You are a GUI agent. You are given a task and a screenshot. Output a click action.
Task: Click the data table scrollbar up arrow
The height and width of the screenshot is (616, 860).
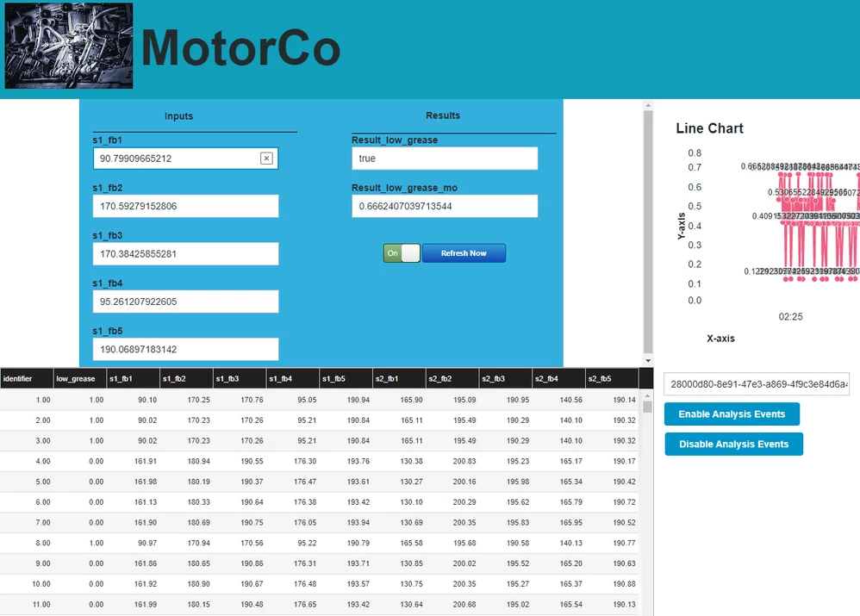point(647,395)
